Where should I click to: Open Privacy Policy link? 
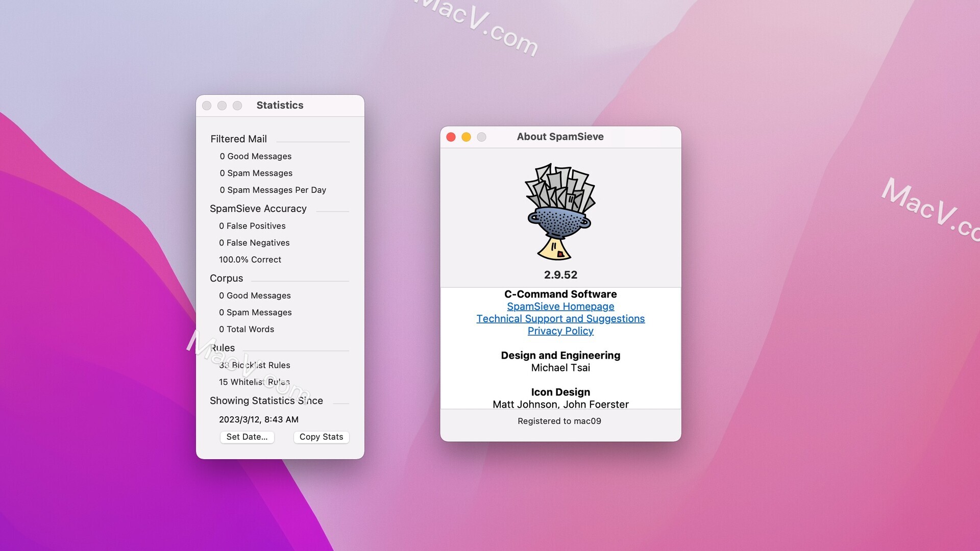[x=560, y=330]
